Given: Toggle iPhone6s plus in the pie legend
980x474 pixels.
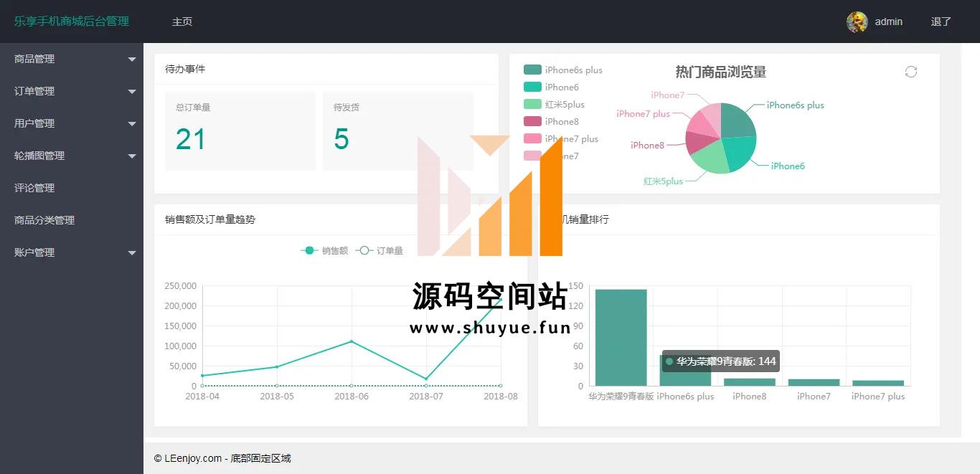Looking at the screenshot, I should click(563, 70).
